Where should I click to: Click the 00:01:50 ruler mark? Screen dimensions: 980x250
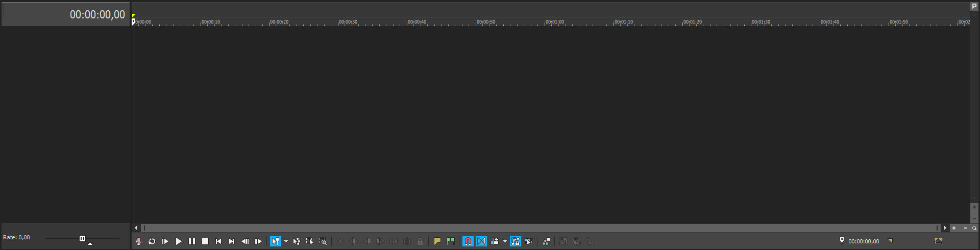point(899,22)
